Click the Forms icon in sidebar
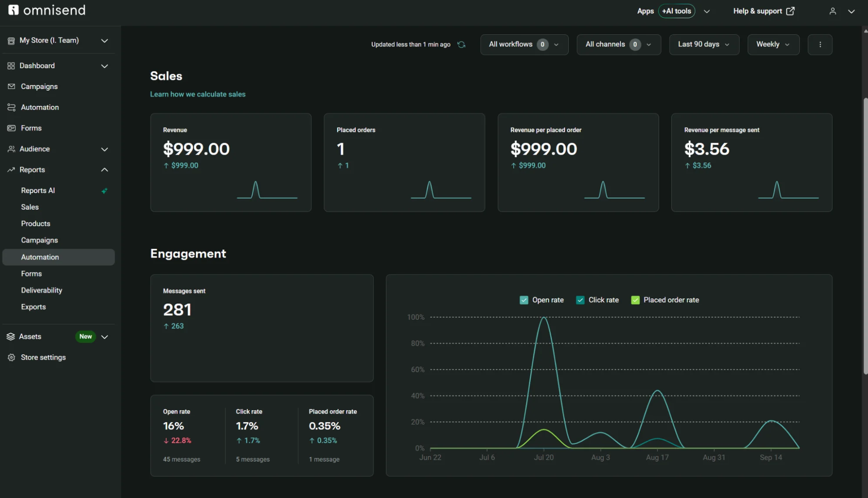 point(11,128)
